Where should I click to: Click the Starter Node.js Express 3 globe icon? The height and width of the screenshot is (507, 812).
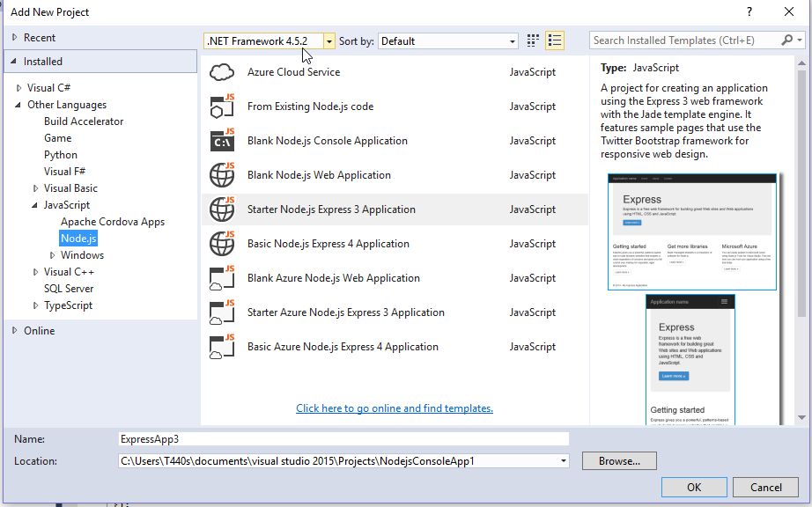click(x=222, y=209)
